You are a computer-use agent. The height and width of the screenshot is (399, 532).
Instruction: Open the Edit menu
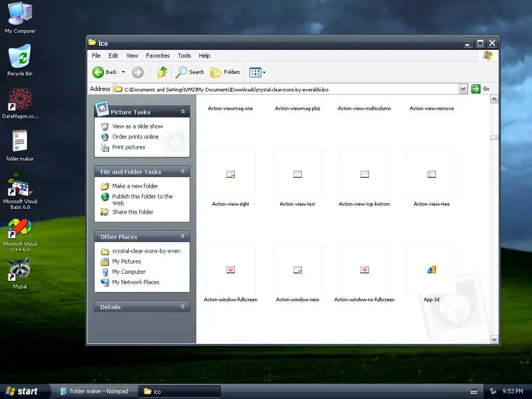pyautogui.click(x=113, y=56)
